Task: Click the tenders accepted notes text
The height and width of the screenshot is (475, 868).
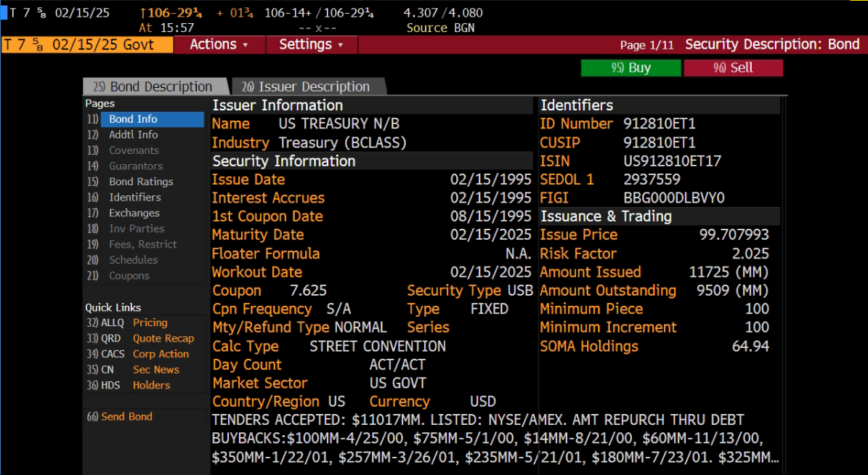Action: tap(495, 439)
